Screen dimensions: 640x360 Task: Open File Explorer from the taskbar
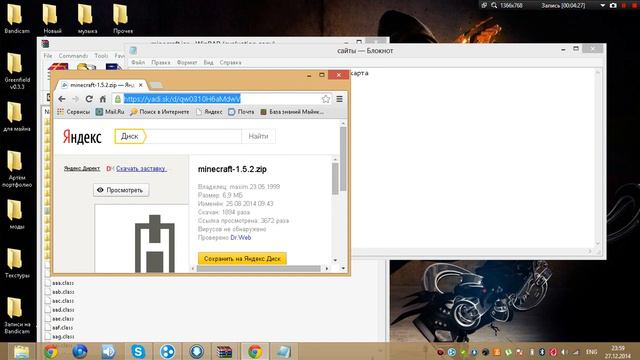coord(20,351)
